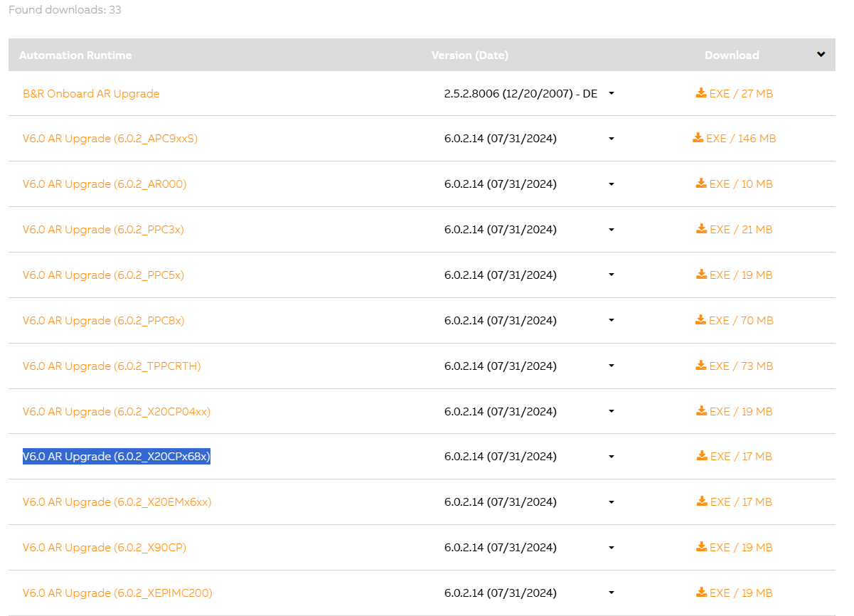Image resolution: width=854 pixels, height=616 pixels.
Task: Open B&R Onboard AR Upgrade link
Action: point(91,93)
